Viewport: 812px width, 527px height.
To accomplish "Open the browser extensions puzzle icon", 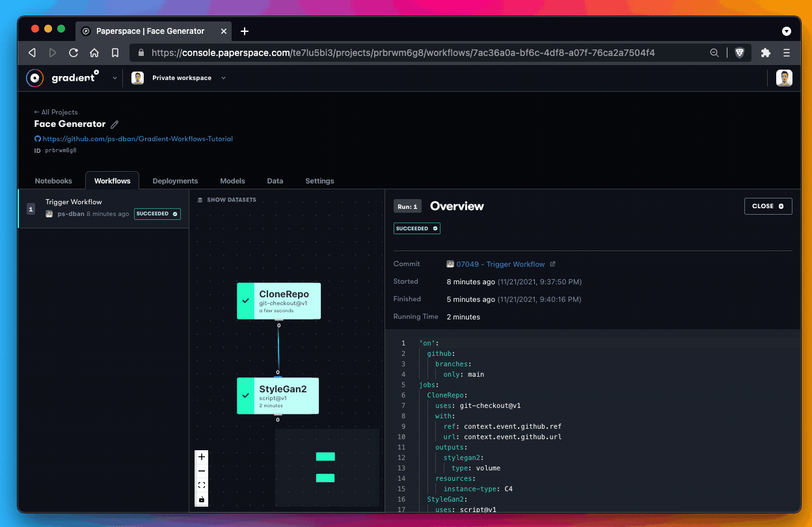I will [766, 53].
